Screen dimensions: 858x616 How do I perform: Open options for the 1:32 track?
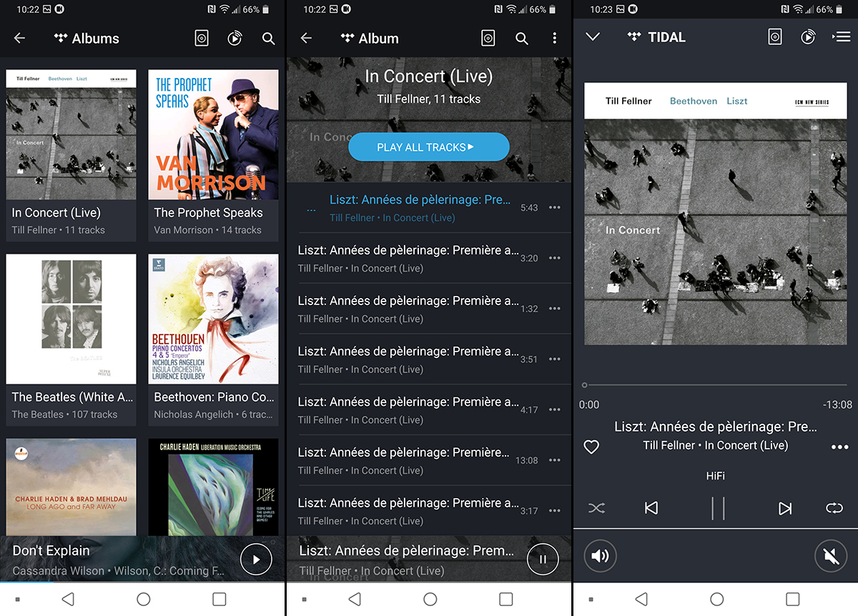coord(555,309)
